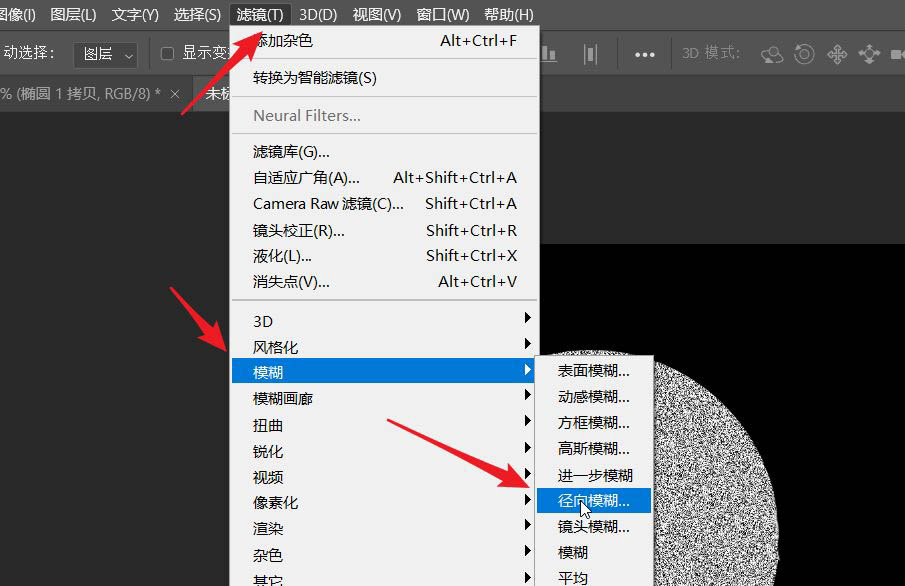The width and height of the screenshot is (905, 586).
Task: Open the 帮助(H) menu
Action: click(x=508, y=14)
